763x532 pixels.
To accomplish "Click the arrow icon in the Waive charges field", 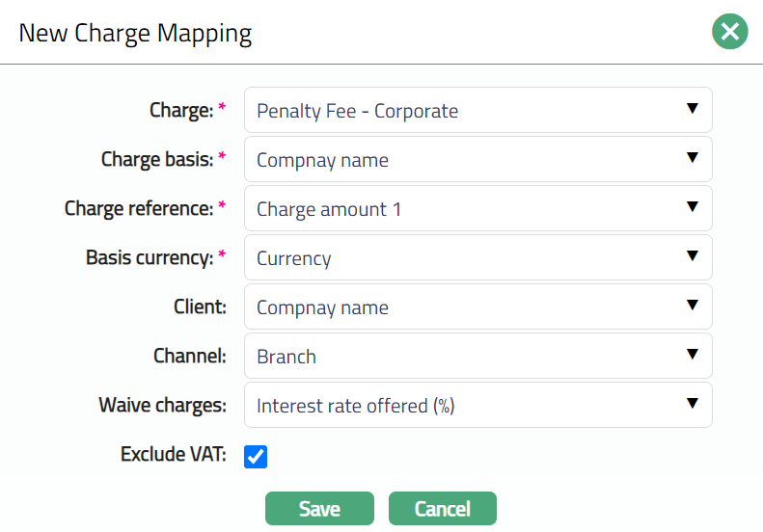I will click(x=692, y=405).
